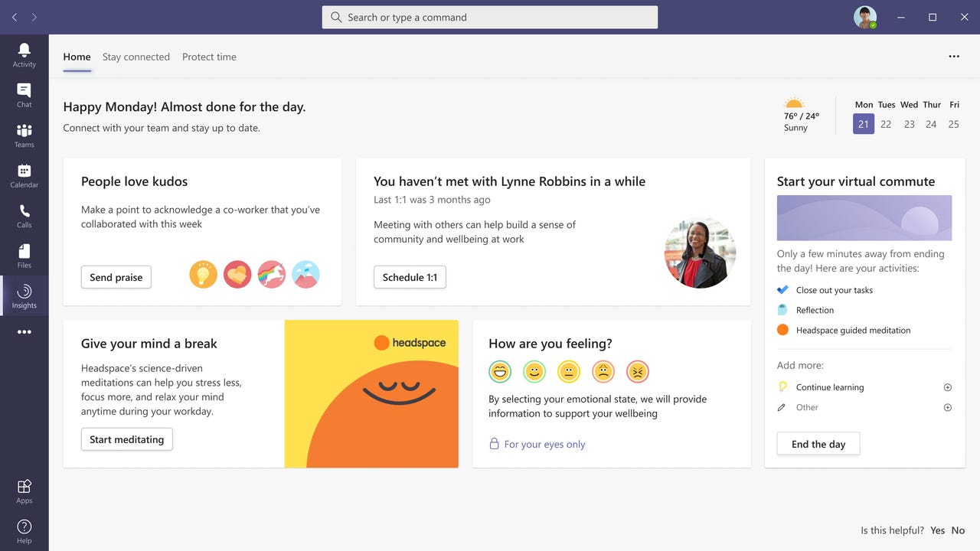Open the Calendar sidebar icon
The height and width of the screenshot is (551, 980).
24,174
